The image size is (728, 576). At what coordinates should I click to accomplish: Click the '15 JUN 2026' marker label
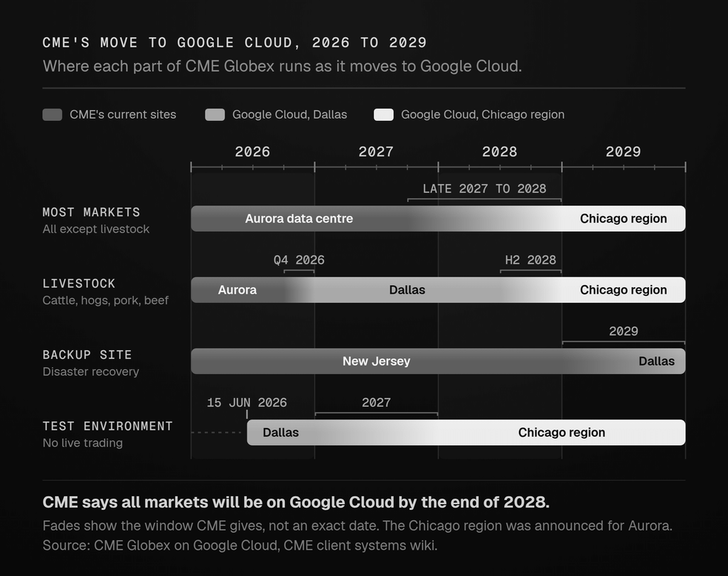click(x=247, y=402)
